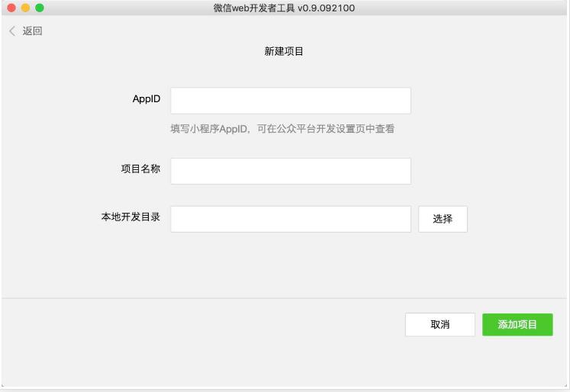The height and width of the screenshot is (392, 570).
Task: Click the AppID field label
Action: click(147, 99)
